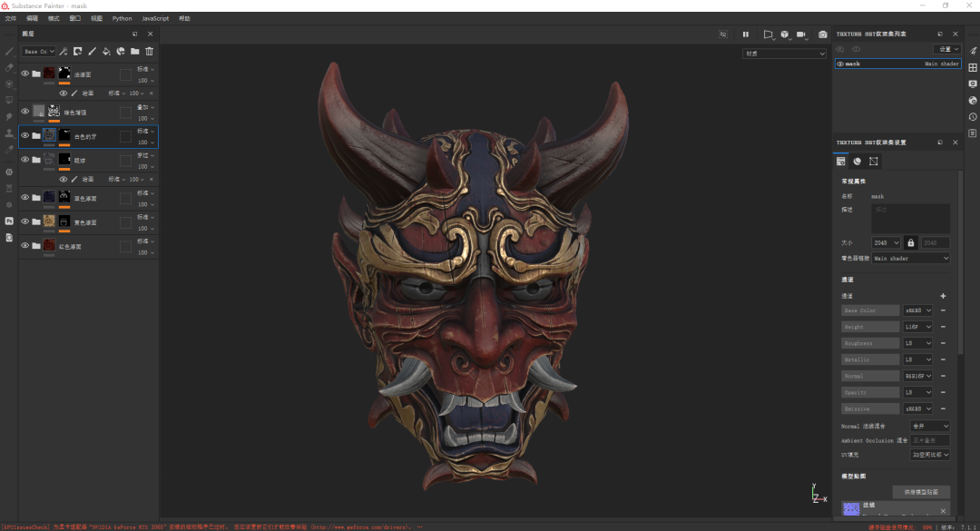Open the 3D cube view mode icon
Image resolution: width=980 pixels, height=531 pixels.
click(x=785, y=34)
